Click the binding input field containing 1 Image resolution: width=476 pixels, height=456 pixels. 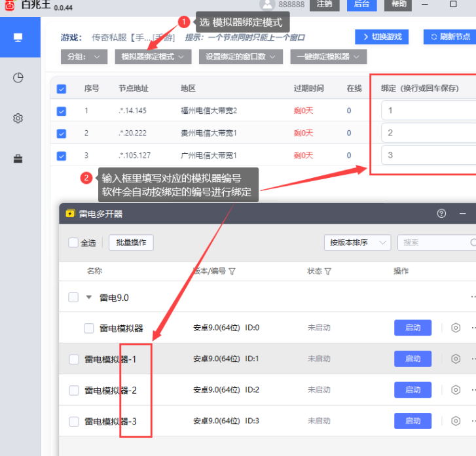[429, 111]
